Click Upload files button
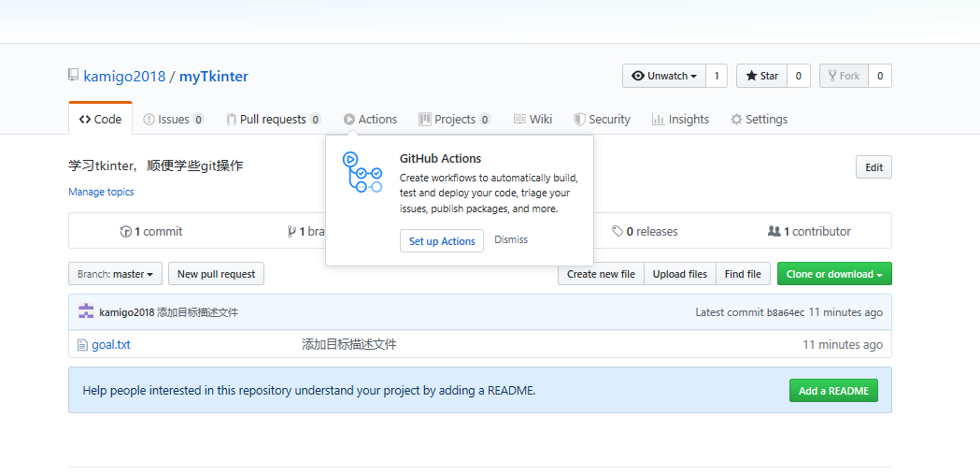Image resolution: width=980 pixels, height=475 pixels. (680, 273)
